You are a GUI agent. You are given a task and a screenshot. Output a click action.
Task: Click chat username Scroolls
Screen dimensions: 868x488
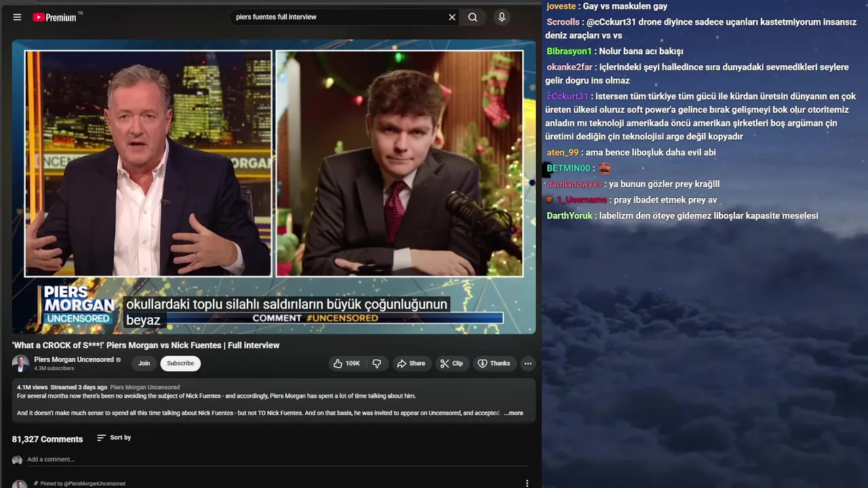(563, 22)
